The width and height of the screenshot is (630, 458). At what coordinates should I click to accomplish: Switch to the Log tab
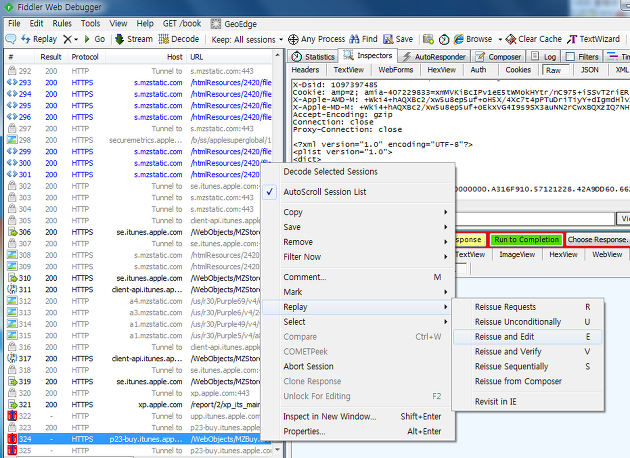pos(544,57)
